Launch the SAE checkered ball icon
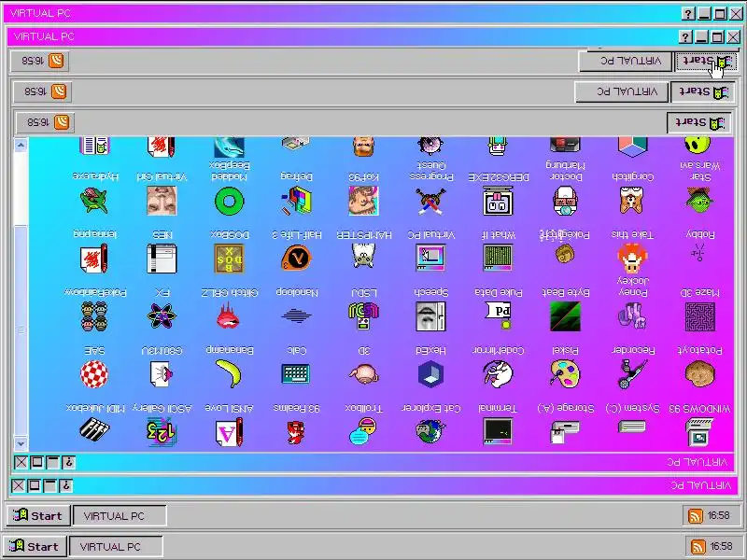 94,374
